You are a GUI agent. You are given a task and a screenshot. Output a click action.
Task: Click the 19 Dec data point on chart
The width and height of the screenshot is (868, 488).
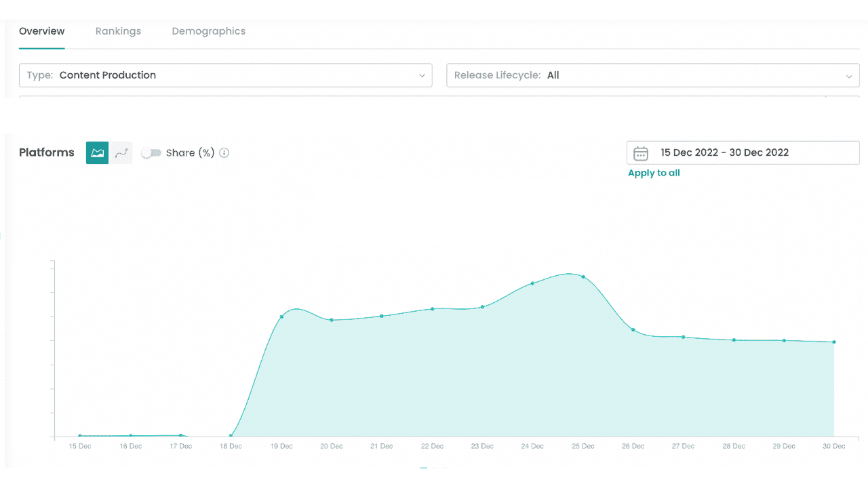pos(281,317)
